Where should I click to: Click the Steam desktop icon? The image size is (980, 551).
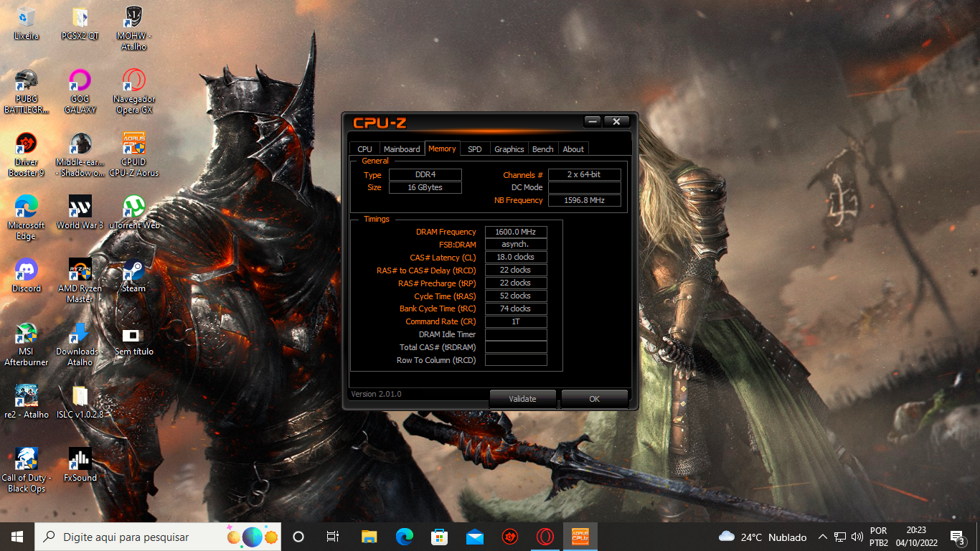click(x=134, y=276)
